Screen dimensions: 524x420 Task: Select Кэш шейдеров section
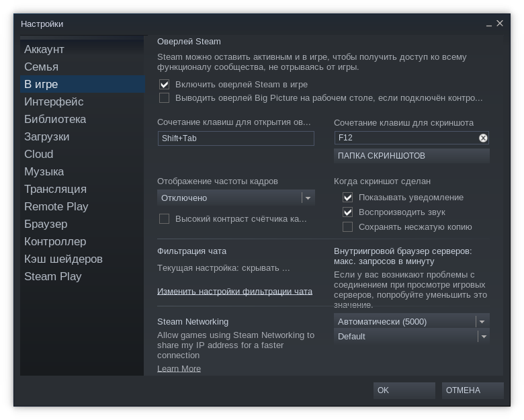82,259
